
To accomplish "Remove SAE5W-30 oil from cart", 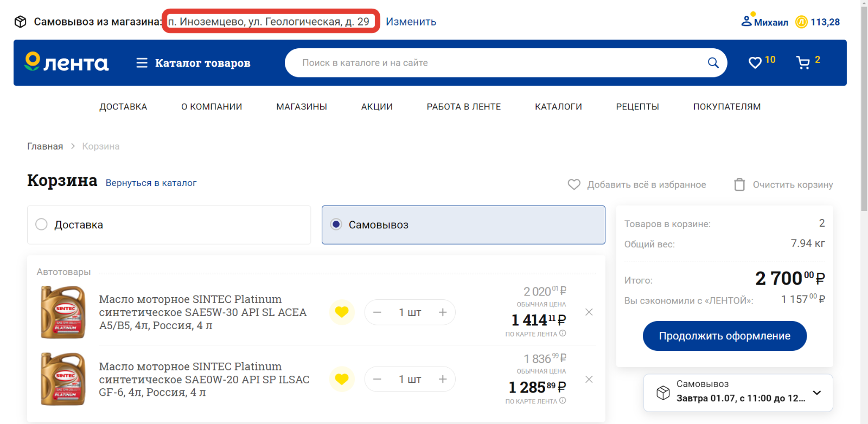I will tap(589, 312).
